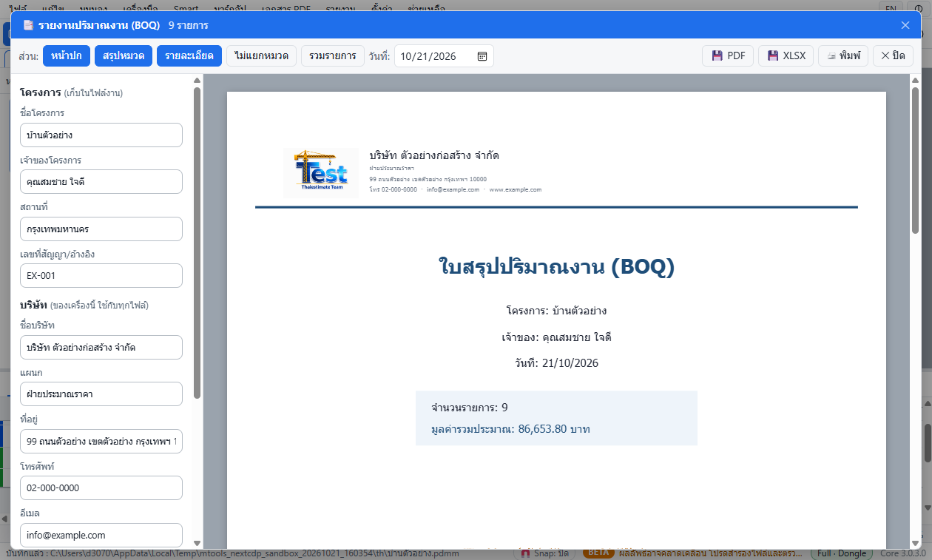The height and width of the screenshot is (560, 932).
Task: Click the line โครงการ: บ้านตัวอย่าง
Action: (556, 311)
